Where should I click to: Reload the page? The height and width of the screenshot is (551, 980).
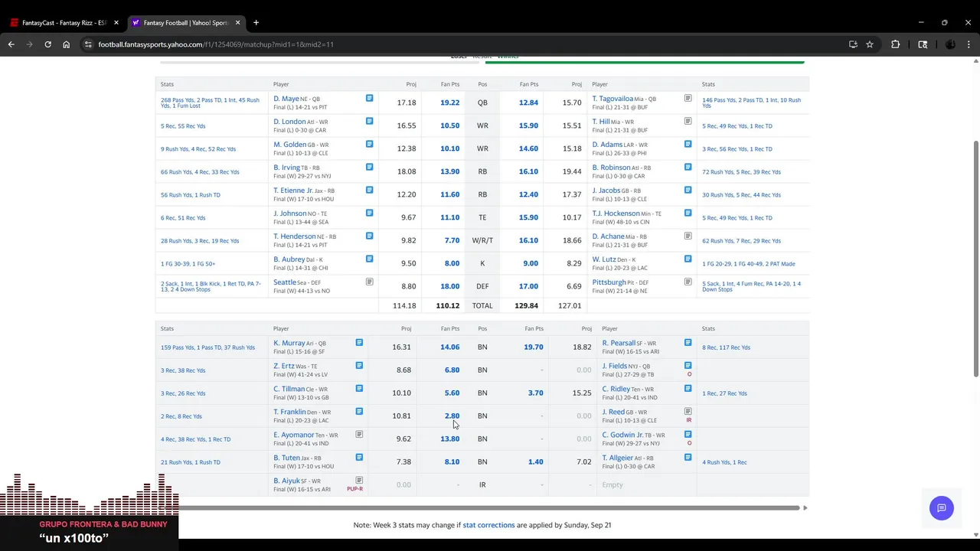click(x=47, y=44)
